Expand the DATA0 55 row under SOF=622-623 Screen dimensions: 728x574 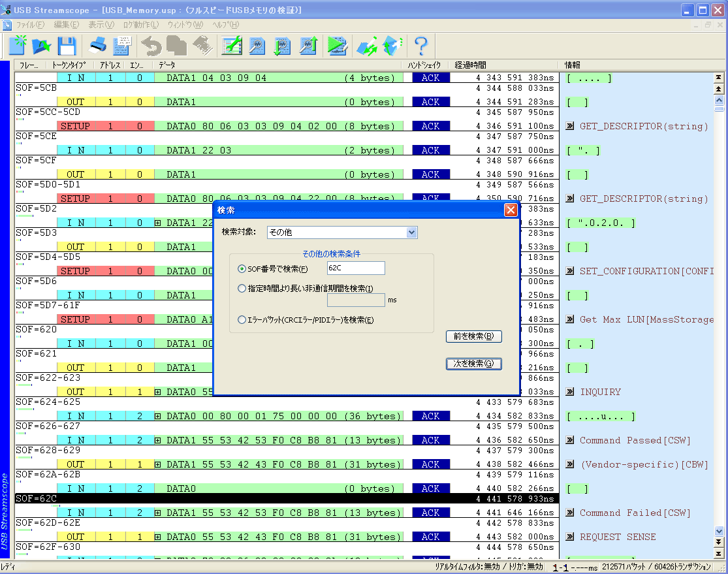[x=158, y=392]
